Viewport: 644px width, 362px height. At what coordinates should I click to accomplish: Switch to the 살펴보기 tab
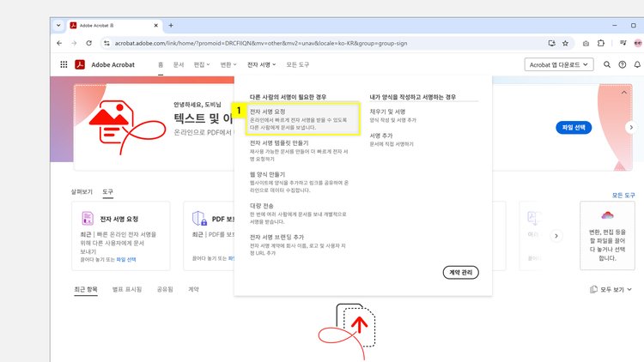(82, 191)
